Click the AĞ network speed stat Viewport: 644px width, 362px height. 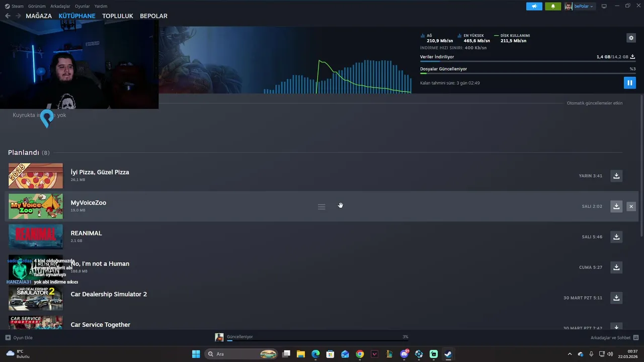click(x=436, y=38)
